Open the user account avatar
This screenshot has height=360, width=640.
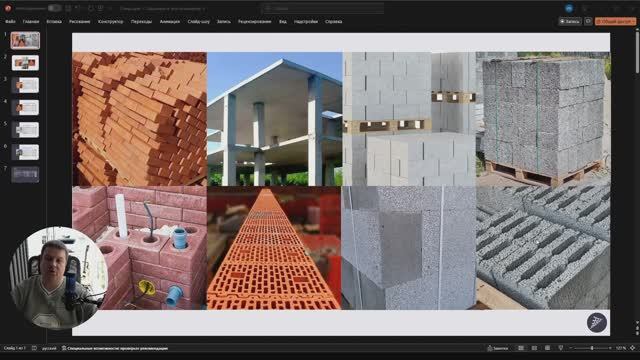pyautogui.click(x=569, y=8)
